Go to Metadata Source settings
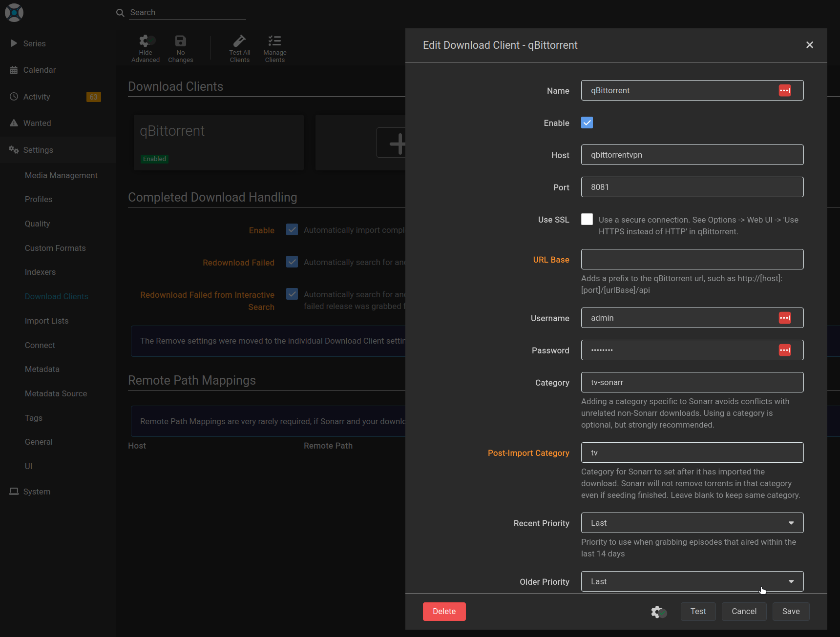 [56, 393]
